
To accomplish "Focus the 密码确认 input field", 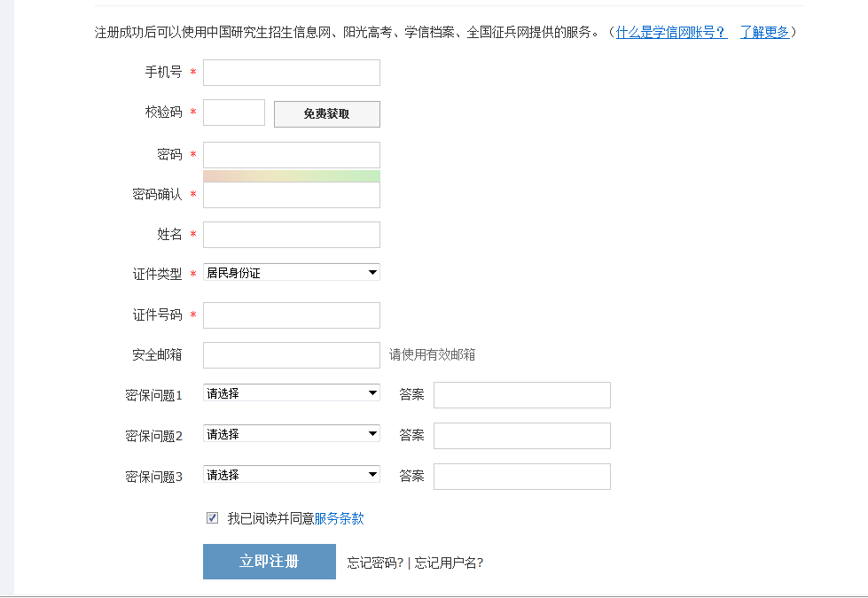I will 291,195.
